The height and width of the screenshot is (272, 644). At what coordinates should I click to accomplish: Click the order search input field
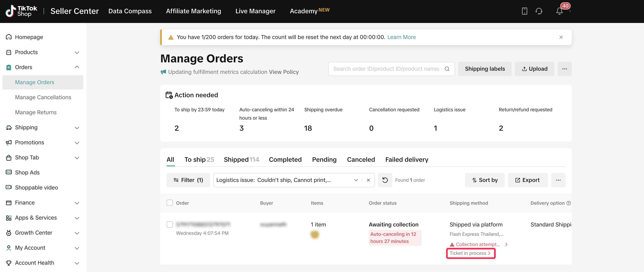tap(386, 69)
